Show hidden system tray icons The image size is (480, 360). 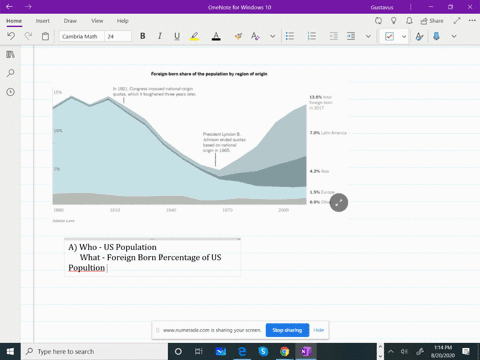(x=391, y=351)
